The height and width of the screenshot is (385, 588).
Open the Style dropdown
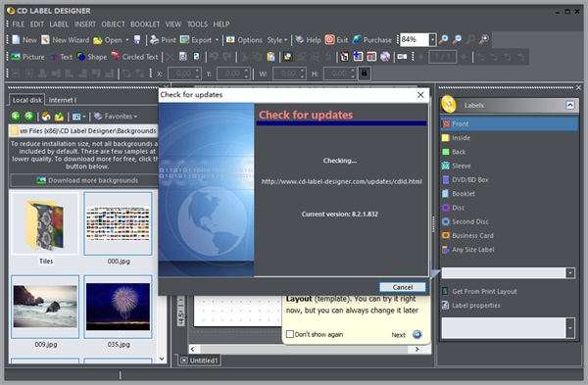pos(277,40)
